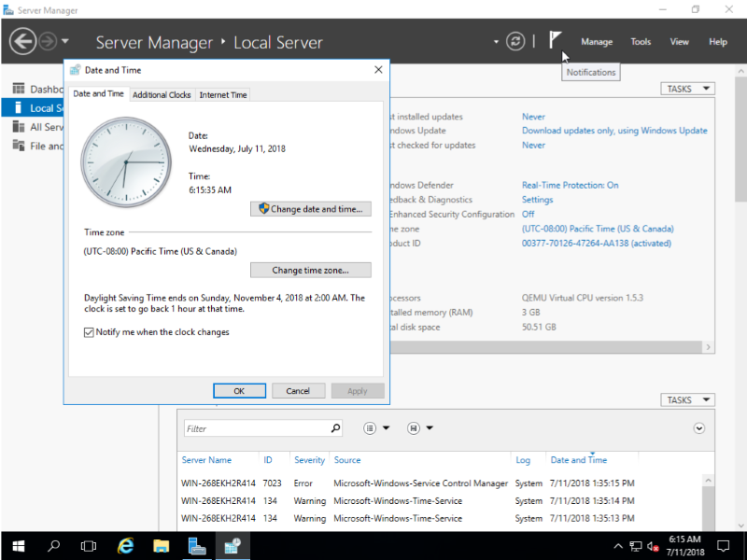Open dropdown arrow left of the refresh icon

pos(496,41)
